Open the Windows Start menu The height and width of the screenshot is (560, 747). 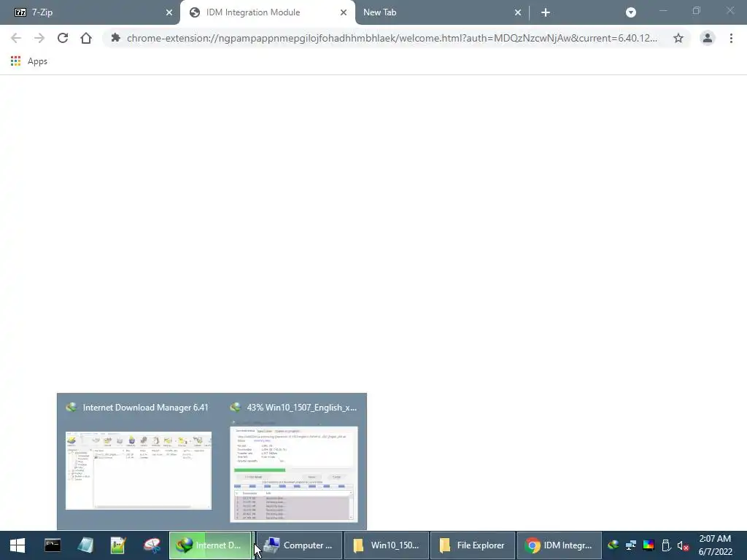pos(18,545)
